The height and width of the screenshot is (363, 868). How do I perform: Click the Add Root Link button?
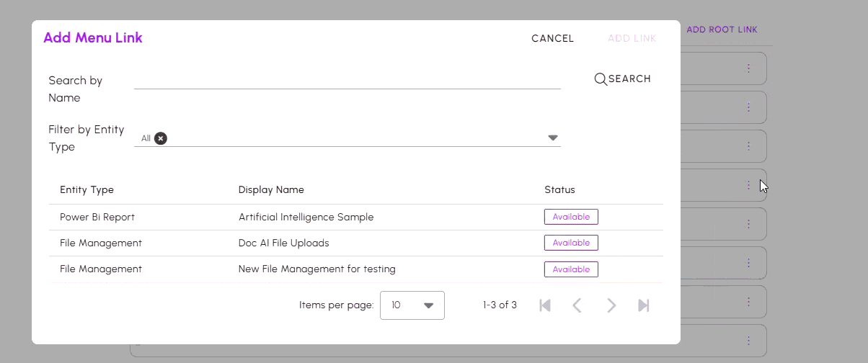(722, 30)
